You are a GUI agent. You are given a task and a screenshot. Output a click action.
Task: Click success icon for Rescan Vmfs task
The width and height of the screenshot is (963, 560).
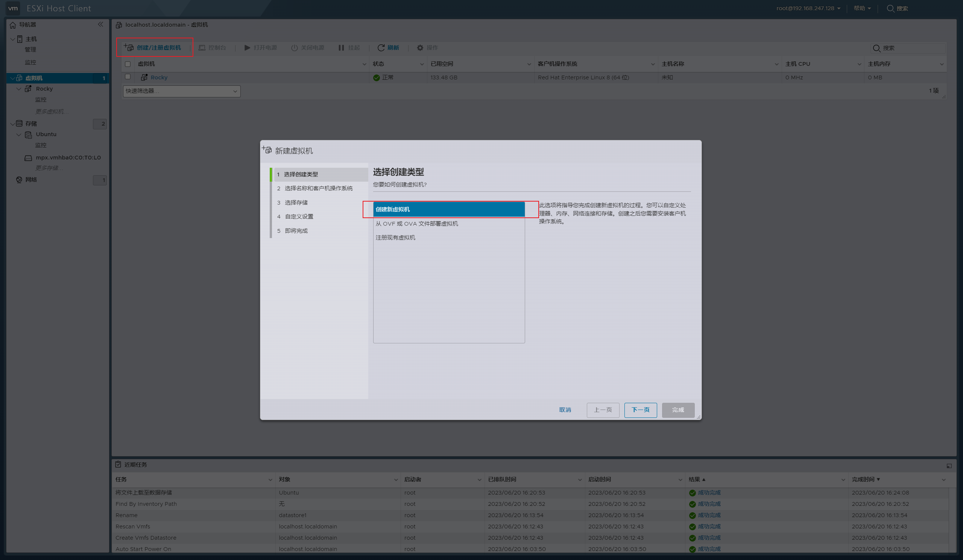click(693, 527)
